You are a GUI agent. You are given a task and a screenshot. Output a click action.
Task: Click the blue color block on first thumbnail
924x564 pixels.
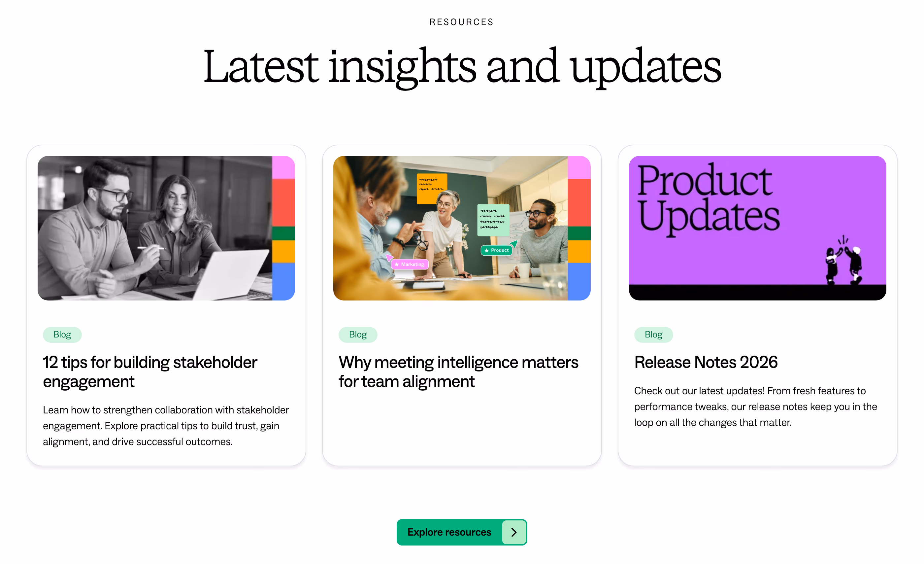tap(283, 281)
